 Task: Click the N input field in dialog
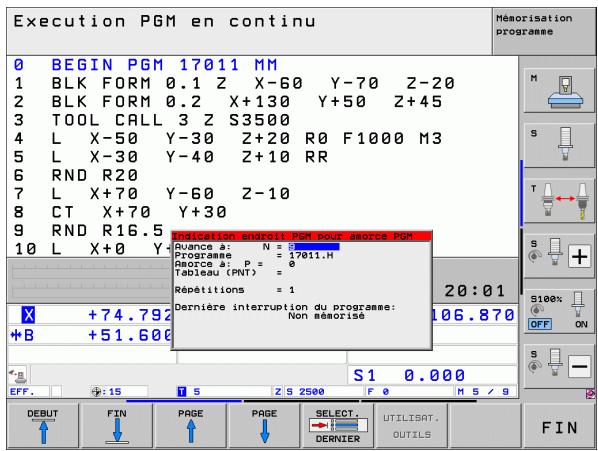[314, 247]
